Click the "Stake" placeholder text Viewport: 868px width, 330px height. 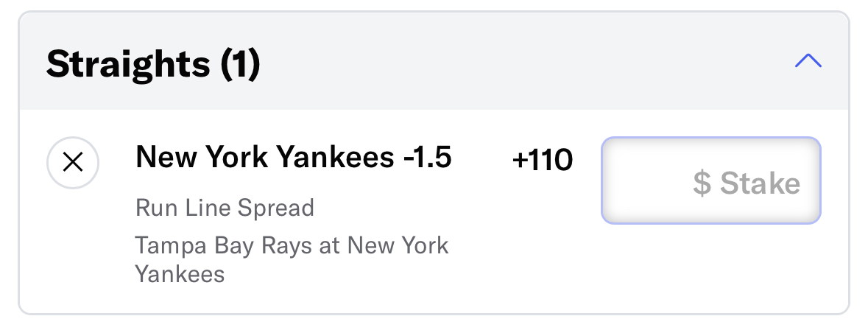click(760, 183)
